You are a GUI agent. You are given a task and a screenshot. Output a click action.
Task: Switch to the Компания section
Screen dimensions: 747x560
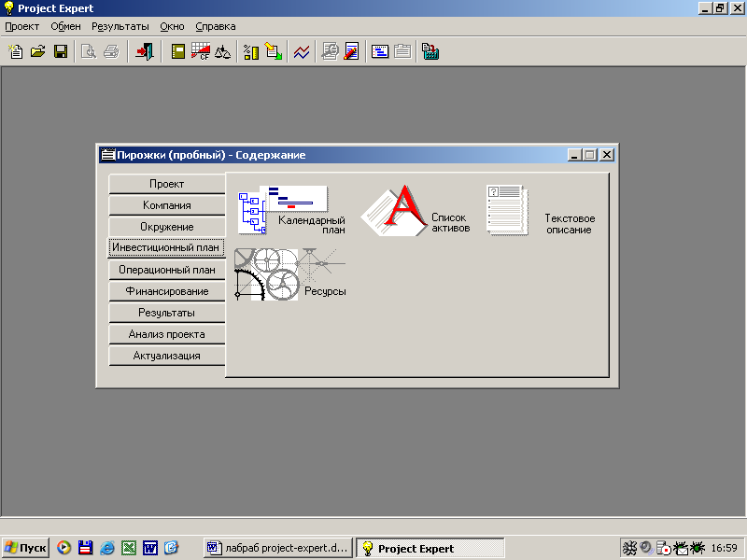click(x=167, y=205)
